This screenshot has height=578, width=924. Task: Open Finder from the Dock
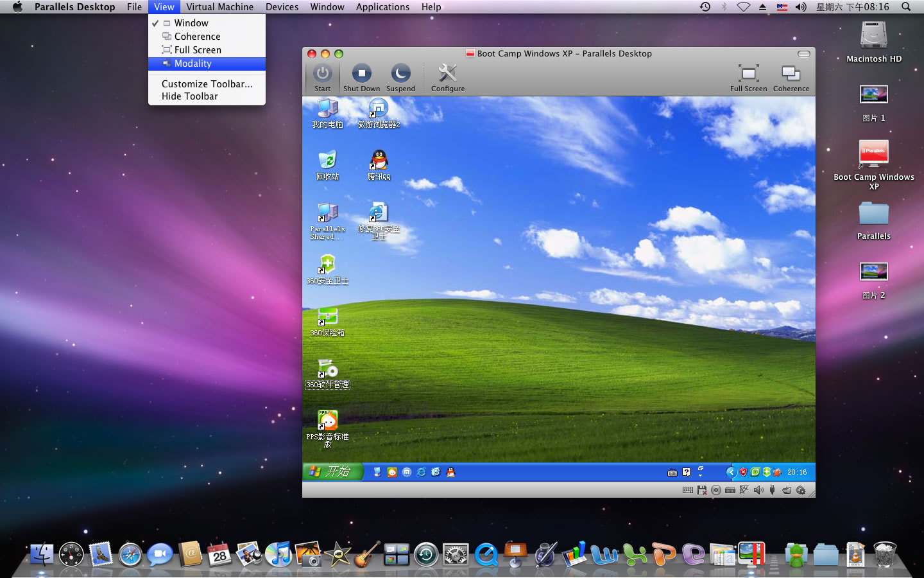coord(42,554)
